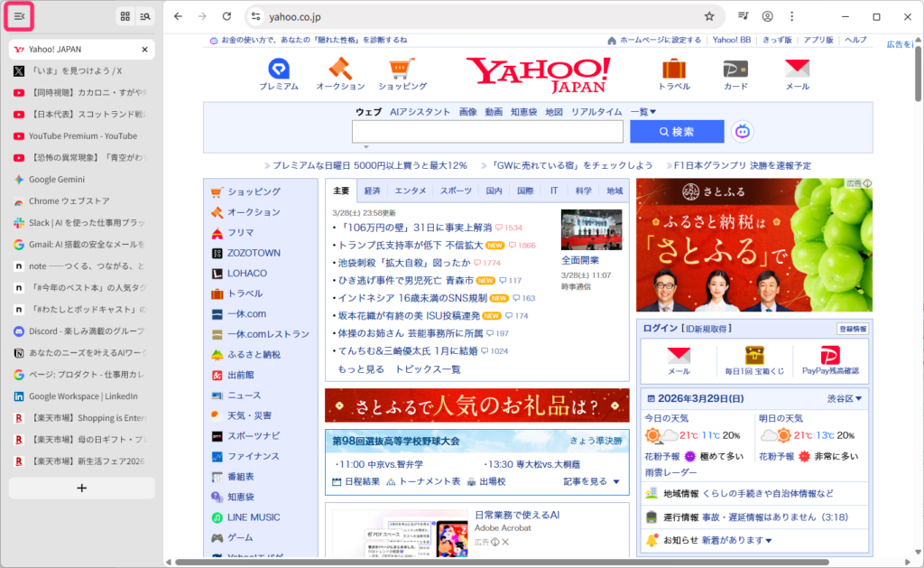The width and height of the screenshot is (924, 568).
Task: Expand the 記事を見る dropdown
Action: [592, 481]
